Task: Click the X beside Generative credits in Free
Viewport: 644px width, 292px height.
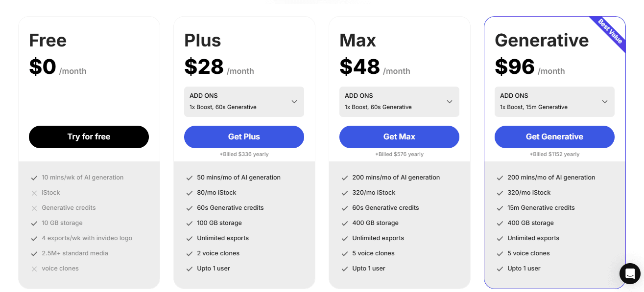Action: click(34, 207)
